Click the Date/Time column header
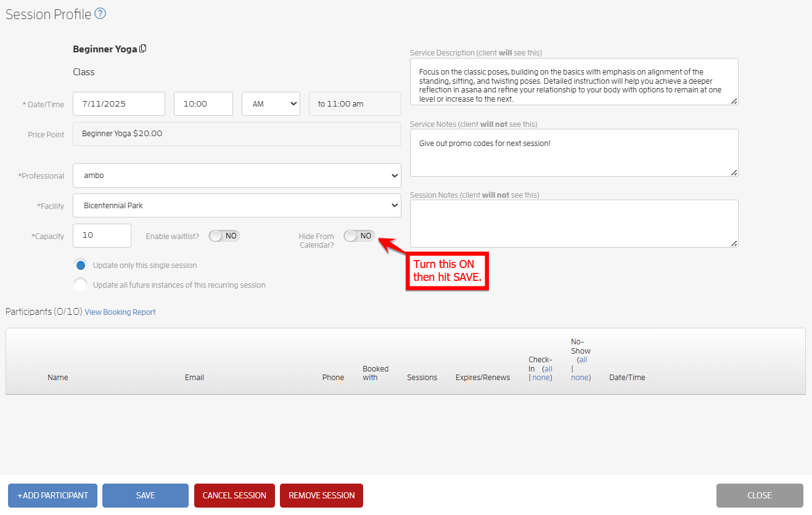 point(627,378)
